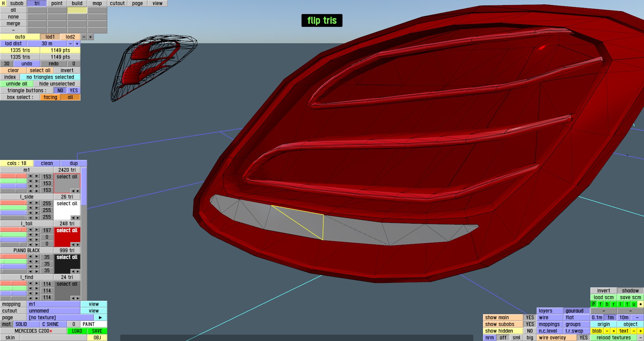Click the minus button next to lod2
The height and width of the screenshot is (341, 644).
coord(84,37)
